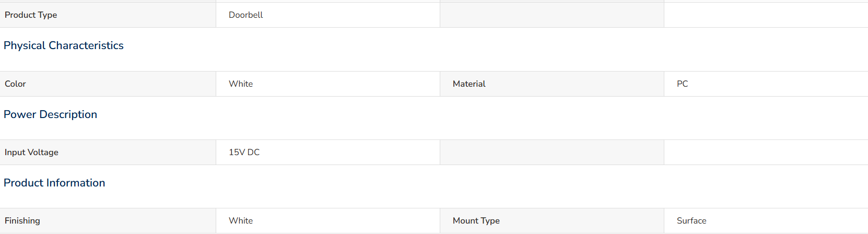Viewport: 868px width, 234px height.
Task: Click the Color label cell
Action: [x=108, y=84]
